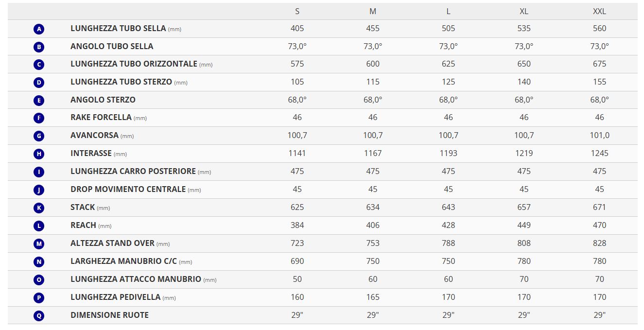
Task: Click the H circle icon beside Interasse
Action: click(x=39, y=154)
